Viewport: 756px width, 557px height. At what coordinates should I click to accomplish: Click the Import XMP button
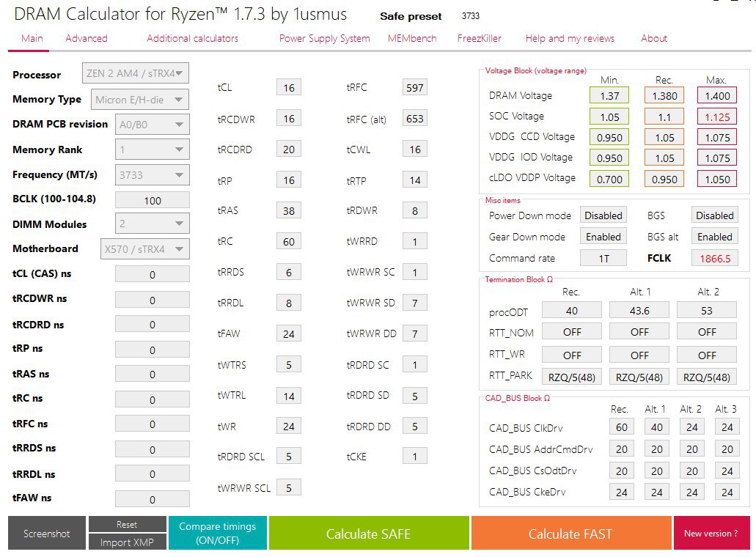pos(127,542)
